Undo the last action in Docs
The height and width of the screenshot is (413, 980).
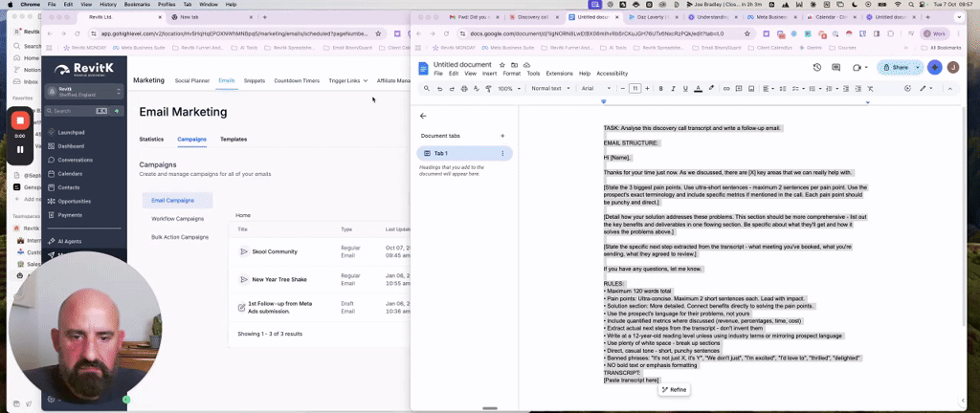439,89
